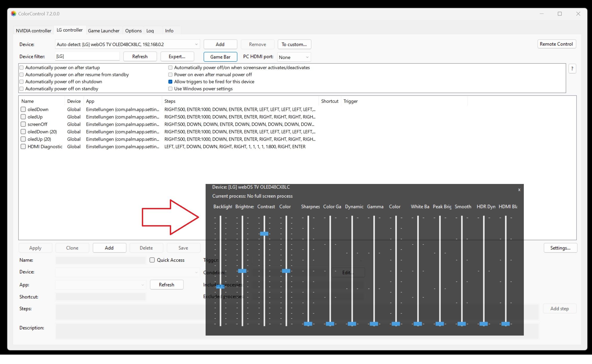Toggle the Quick Access checkbox

point(152,260)
